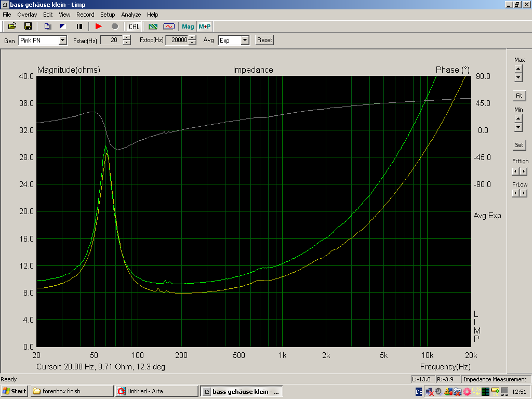The height and width of the screenshot is (399, 532).
Task: Click the pause icon in the toolbar
Action: pyautogui.click(x=79, y=26)
